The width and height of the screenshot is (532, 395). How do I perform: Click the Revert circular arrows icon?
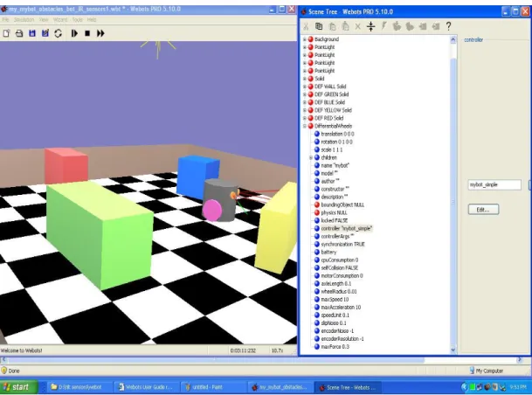pos(58,33)
